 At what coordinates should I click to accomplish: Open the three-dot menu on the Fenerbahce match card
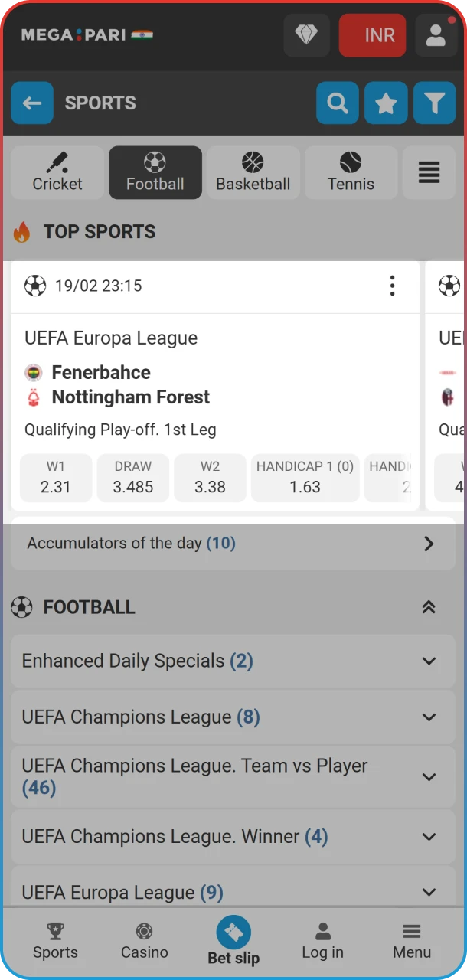[392, 286]
